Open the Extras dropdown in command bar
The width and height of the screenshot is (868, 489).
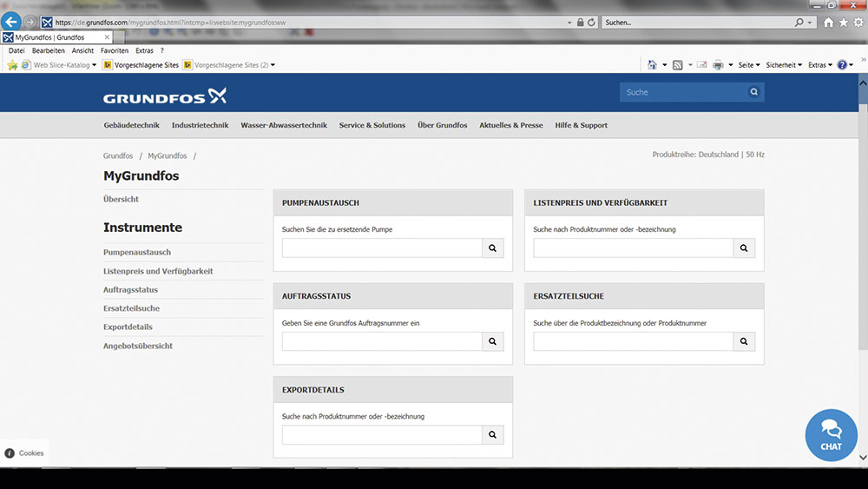(820, 65)
